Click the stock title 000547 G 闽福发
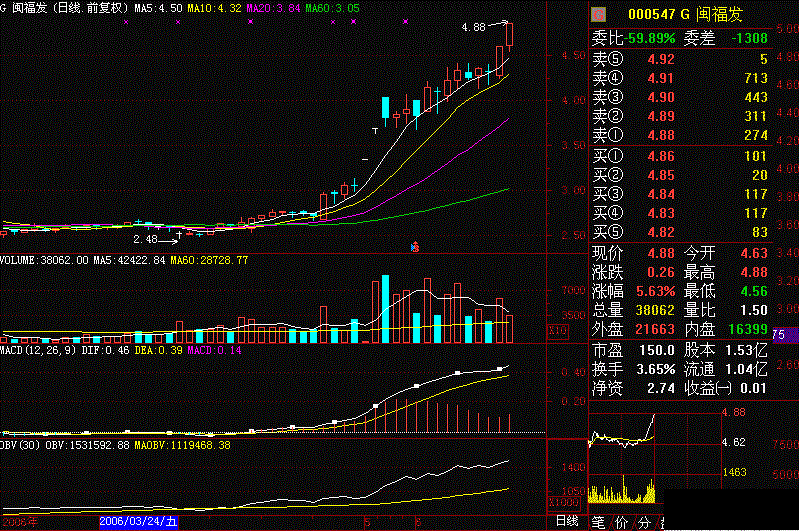Viewport: 799px width, 531px height. (x=685, y=14)
